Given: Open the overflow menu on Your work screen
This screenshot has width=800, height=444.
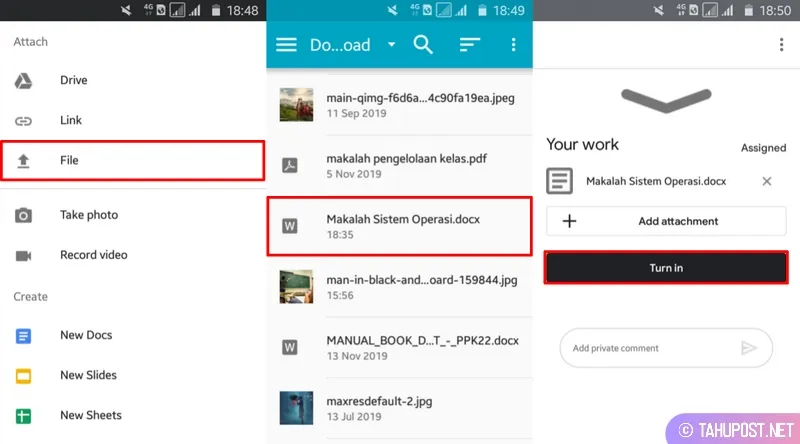Looking at the screenshot, I should pyautogui.click(x=781, y=45).
